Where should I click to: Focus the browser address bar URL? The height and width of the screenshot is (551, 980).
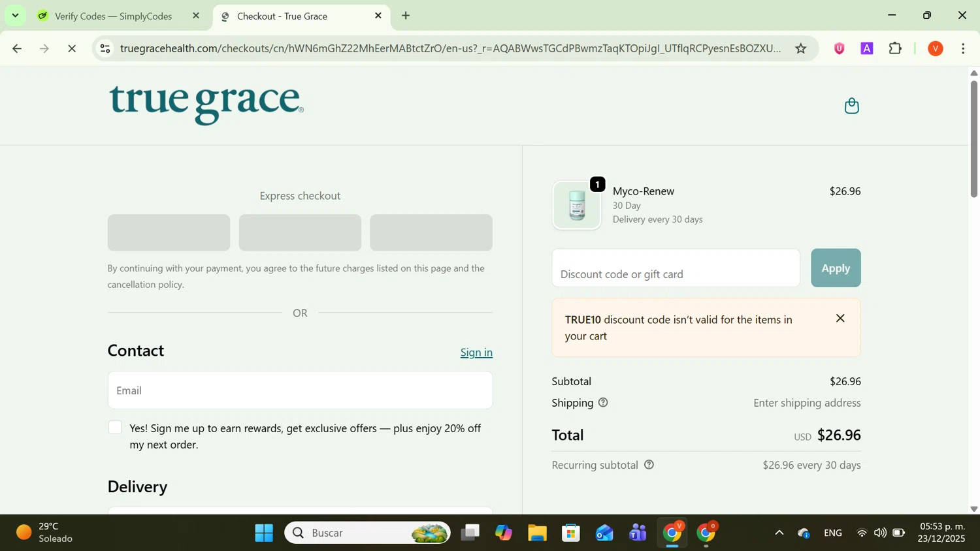451,48
